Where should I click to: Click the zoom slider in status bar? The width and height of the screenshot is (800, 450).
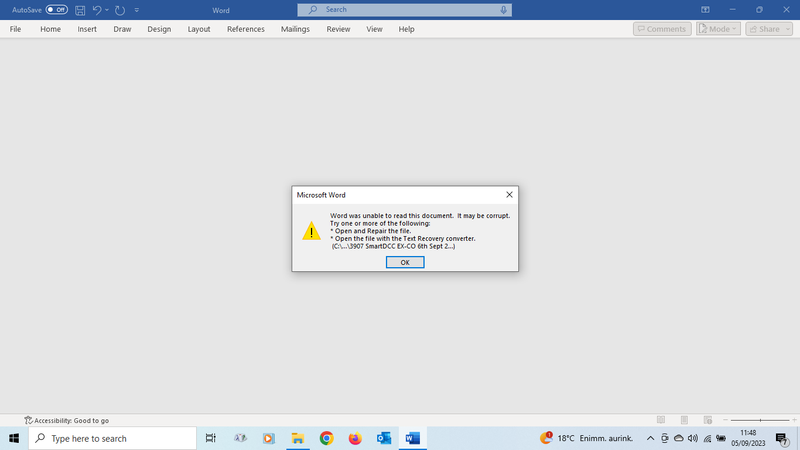tap(760, 420)
